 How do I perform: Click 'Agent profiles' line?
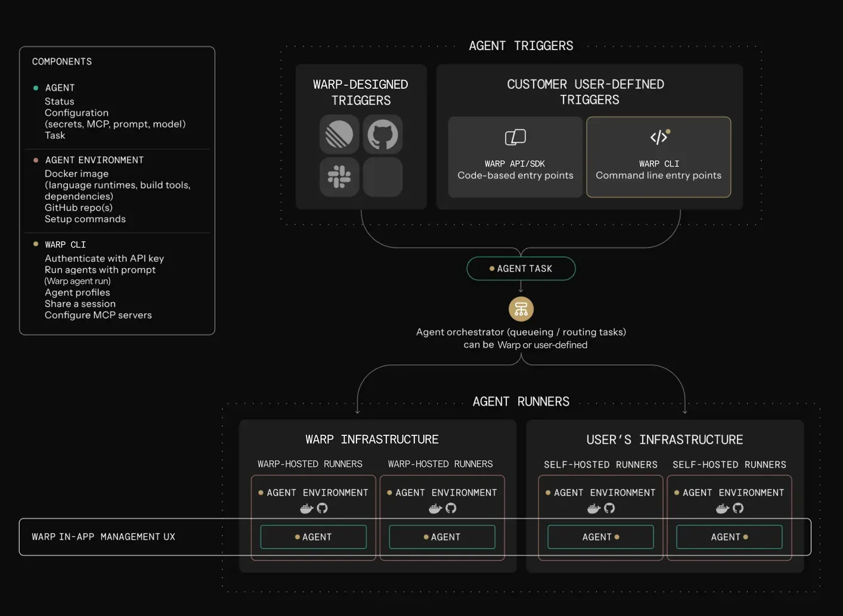tap(78, 292)
